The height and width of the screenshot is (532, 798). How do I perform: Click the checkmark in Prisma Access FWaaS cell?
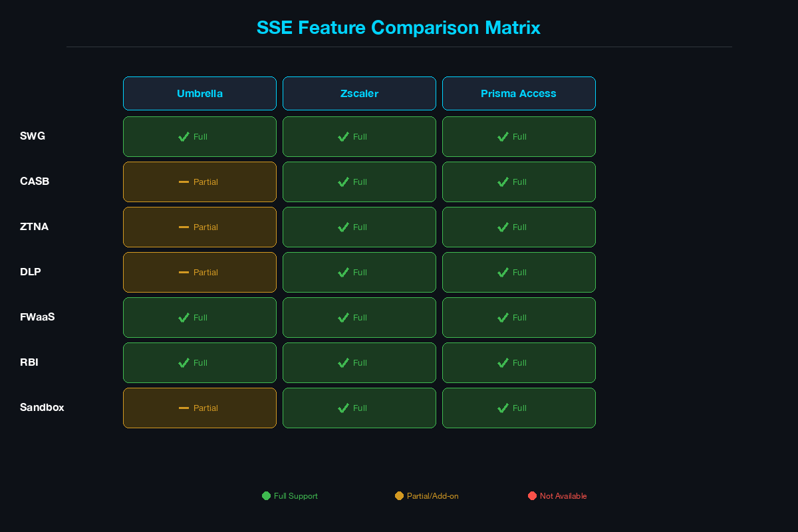coord(503,317)
